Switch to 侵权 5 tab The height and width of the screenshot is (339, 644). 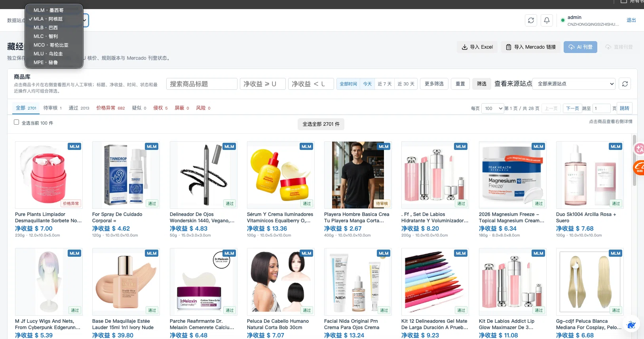click(x=160, y=108)
